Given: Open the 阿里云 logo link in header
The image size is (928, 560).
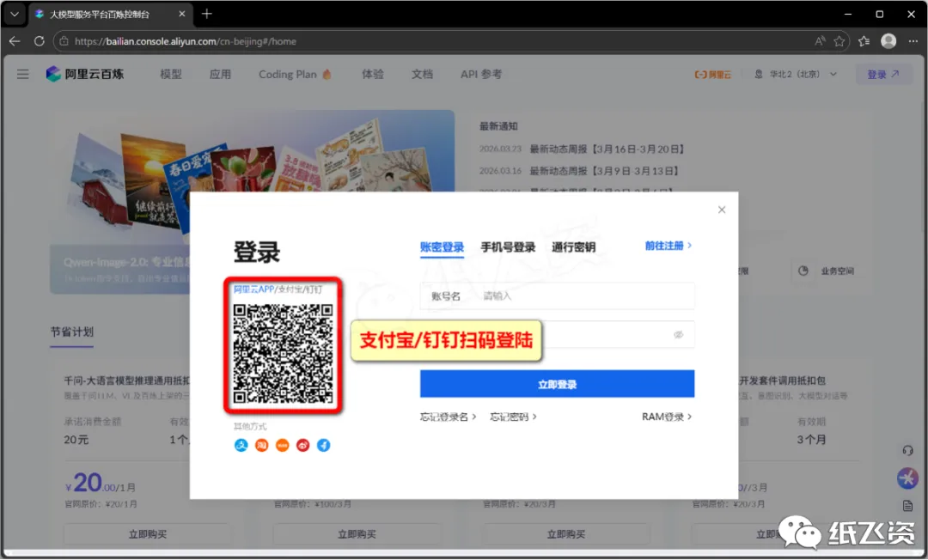Looking at the screenshot, I should (x=712, y=75).
